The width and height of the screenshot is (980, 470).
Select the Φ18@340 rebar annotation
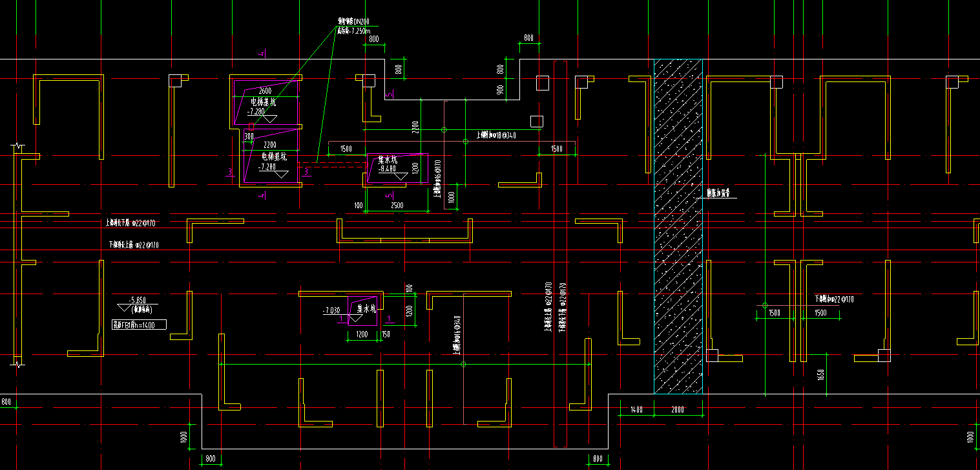(496, 135)
